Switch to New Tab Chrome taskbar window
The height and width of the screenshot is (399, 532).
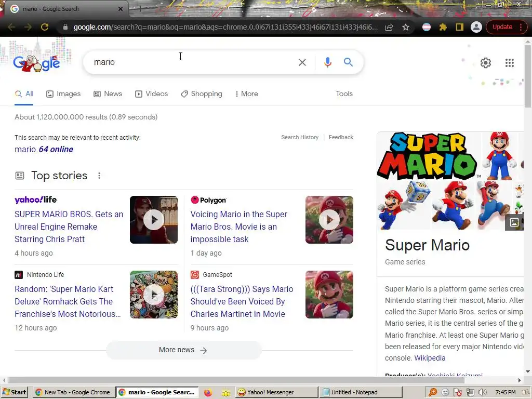coord(73,393)
